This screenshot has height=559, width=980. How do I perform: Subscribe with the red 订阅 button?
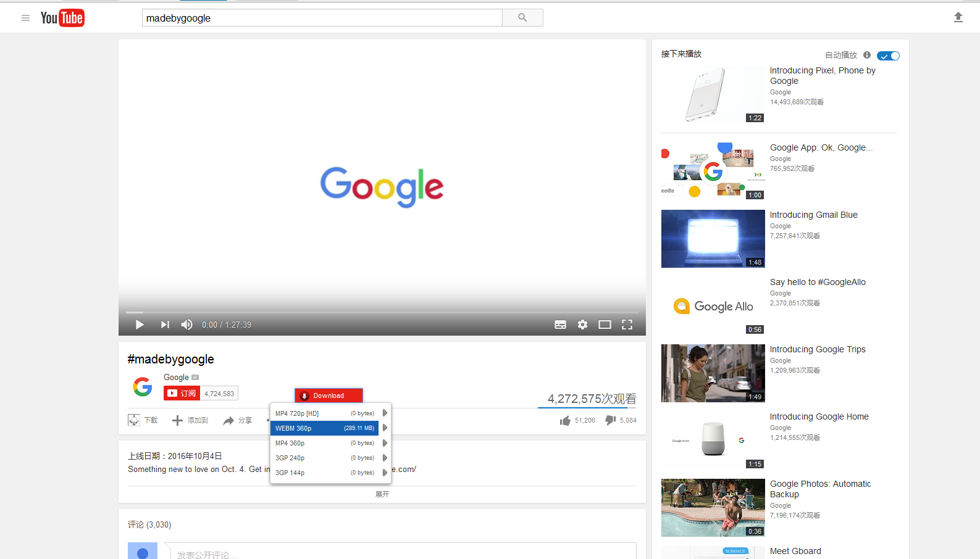[x=182, y=393]
